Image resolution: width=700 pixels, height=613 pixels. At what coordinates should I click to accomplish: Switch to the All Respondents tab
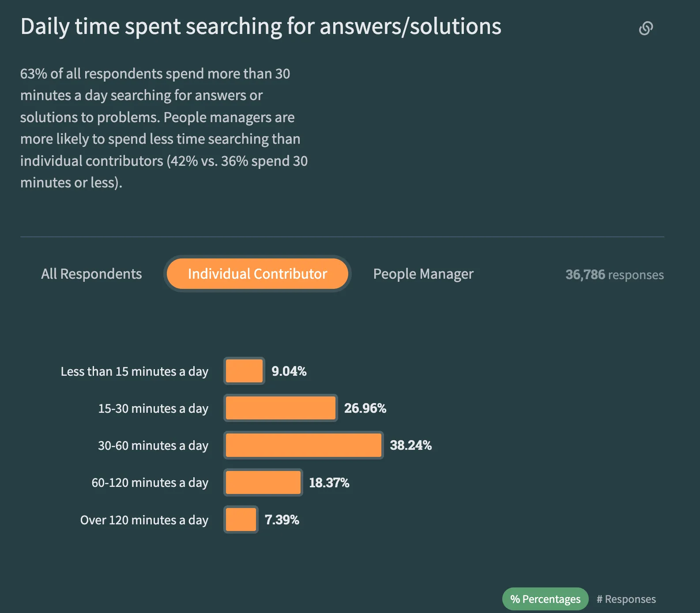pos(91,274)
